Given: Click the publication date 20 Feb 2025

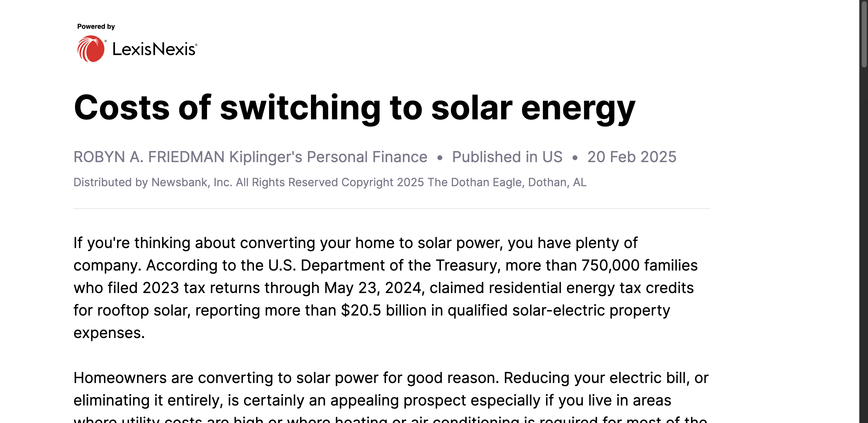Looking at the screenshot, I should click(632, 157).
